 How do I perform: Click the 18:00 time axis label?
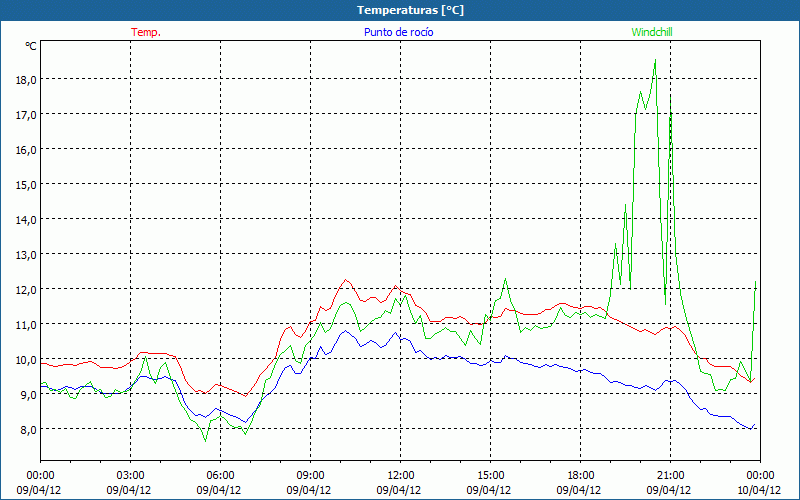[x=581, y=475]
